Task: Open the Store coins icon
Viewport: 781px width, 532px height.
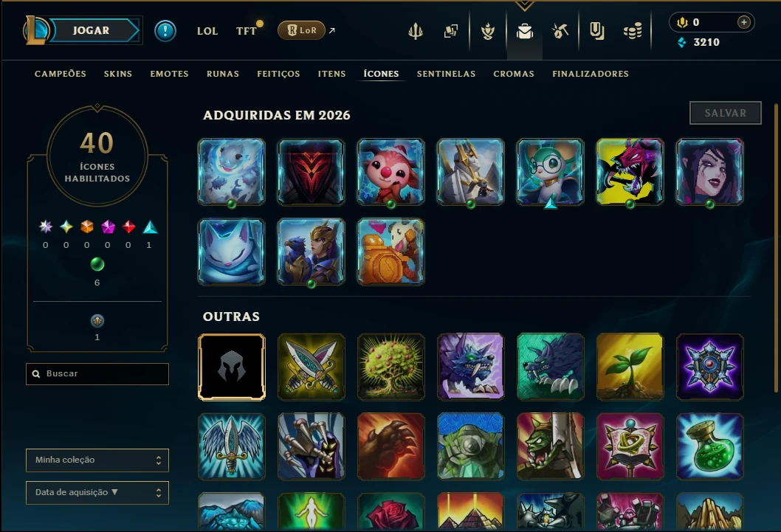Action: coord(633,32)
